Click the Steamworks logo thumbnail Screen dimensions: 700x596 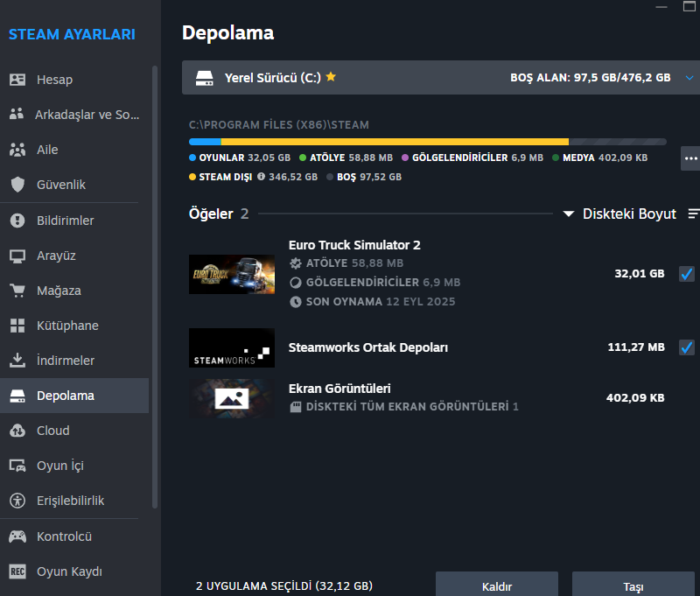(232, 347)
